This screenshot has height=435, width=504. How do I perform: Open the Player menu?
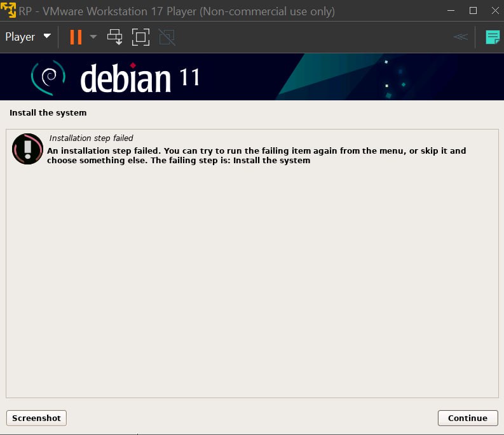point(28,37)
